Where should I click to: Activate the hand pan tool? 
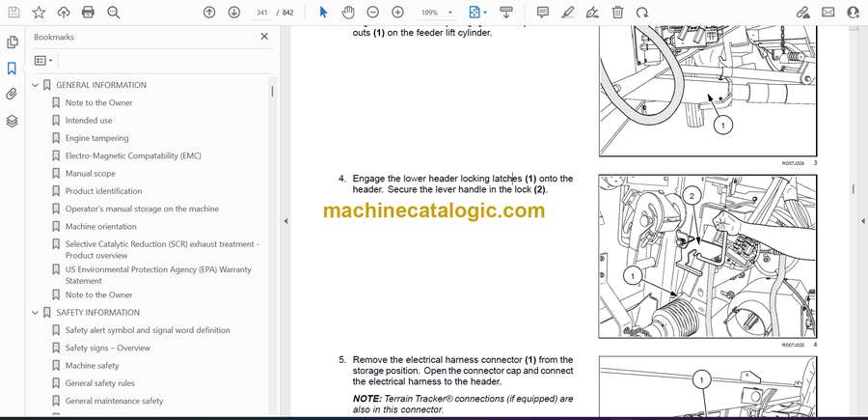pyautogui.click(x=348, y=13)
